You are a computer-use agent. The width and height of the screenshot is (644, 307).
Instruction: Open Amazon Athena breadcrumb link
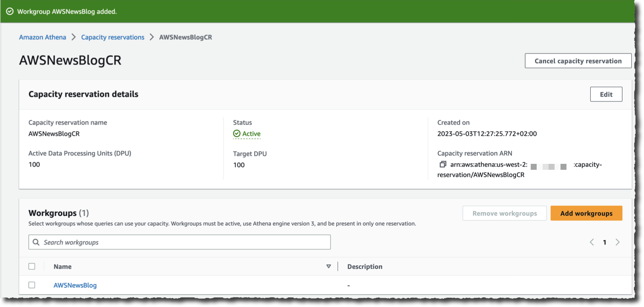click(x=43, y=37)
